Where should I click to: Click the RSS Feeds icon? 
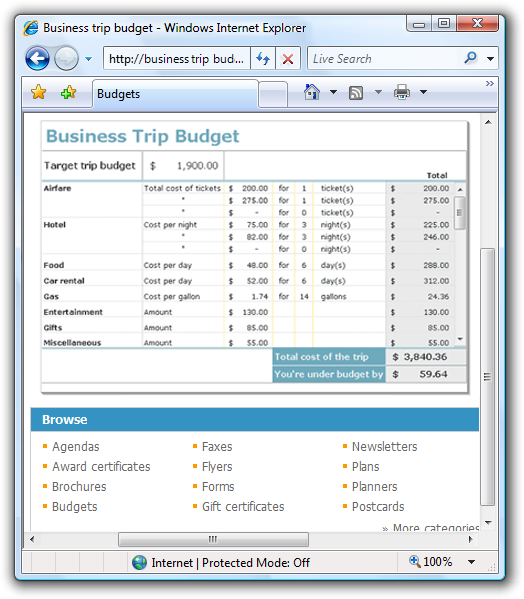tap(356, 92)
